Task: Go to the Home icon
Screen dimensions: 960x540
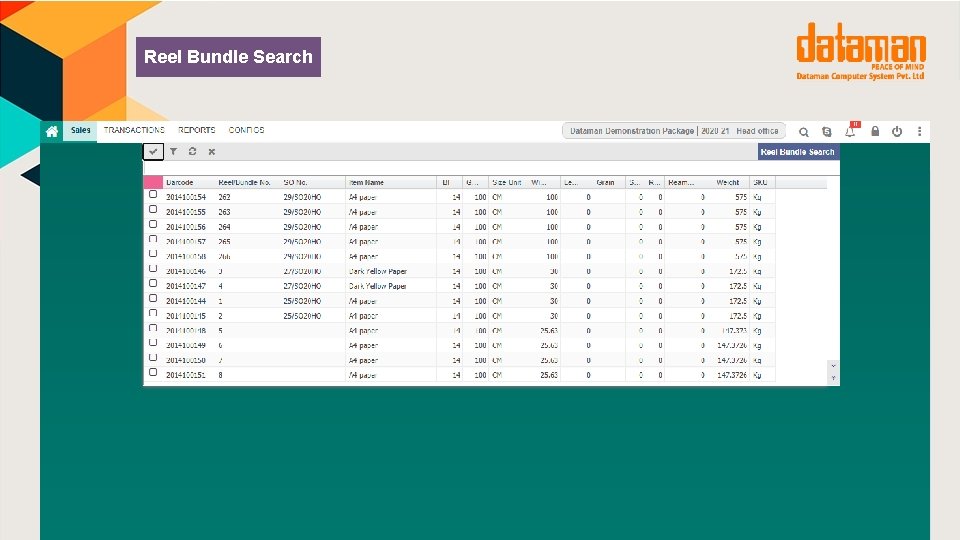Action: click(52, 131)
